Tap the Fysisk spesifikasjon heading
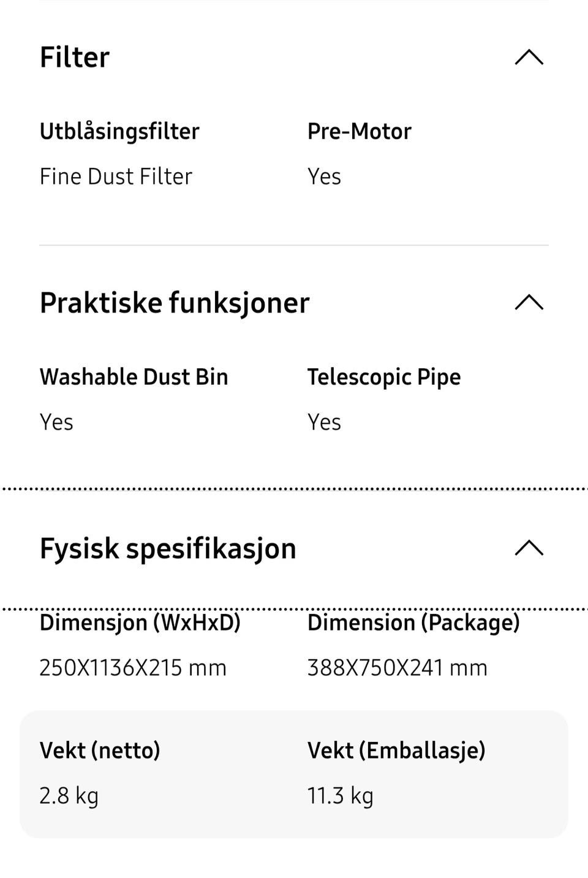Image resolution: width=588 pixels, height=878 pixels. click(168, 548)
